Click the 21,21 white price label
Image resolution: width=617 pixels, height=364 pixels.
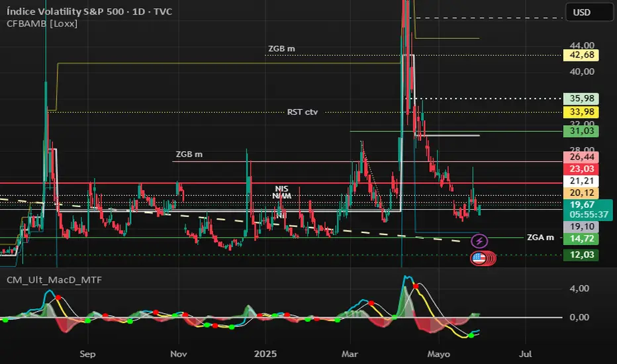[581, 181]
